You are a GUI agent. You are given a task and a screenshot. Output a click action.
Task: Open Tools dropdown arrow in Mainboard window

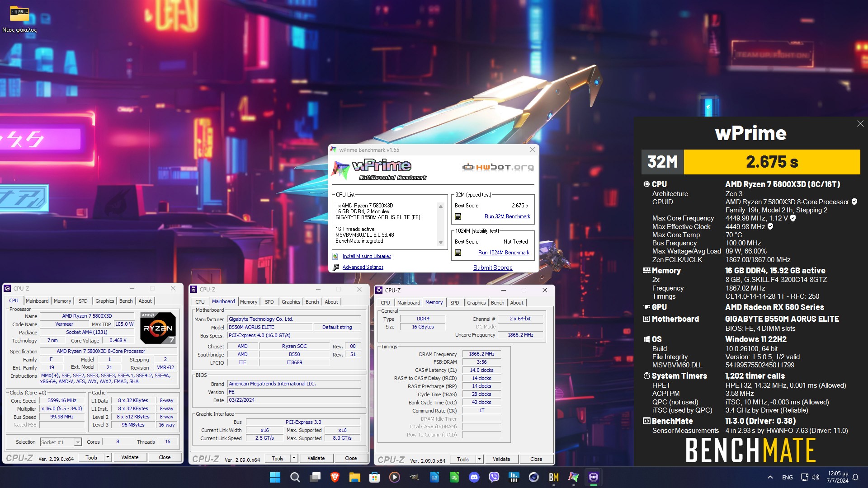[x=294, y=458]
